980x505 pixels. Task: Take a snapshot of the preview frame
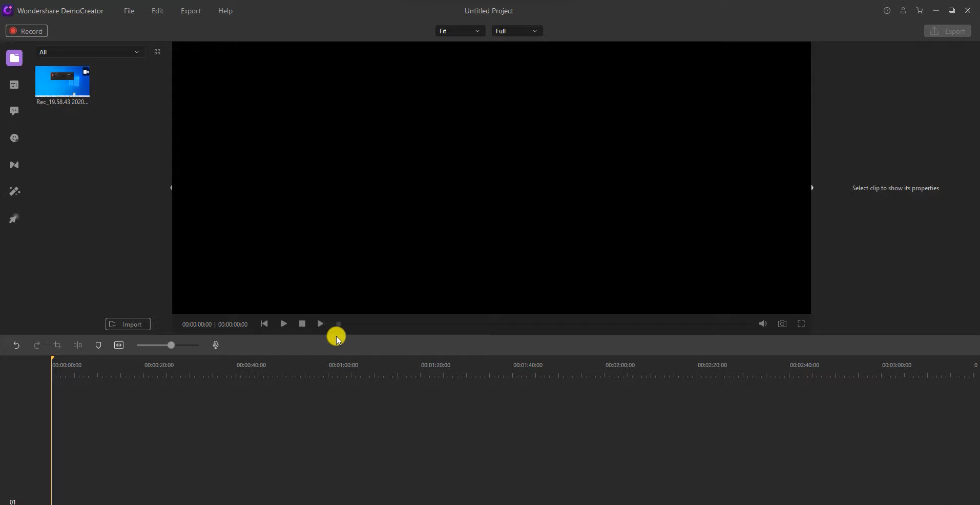(782, 324)
